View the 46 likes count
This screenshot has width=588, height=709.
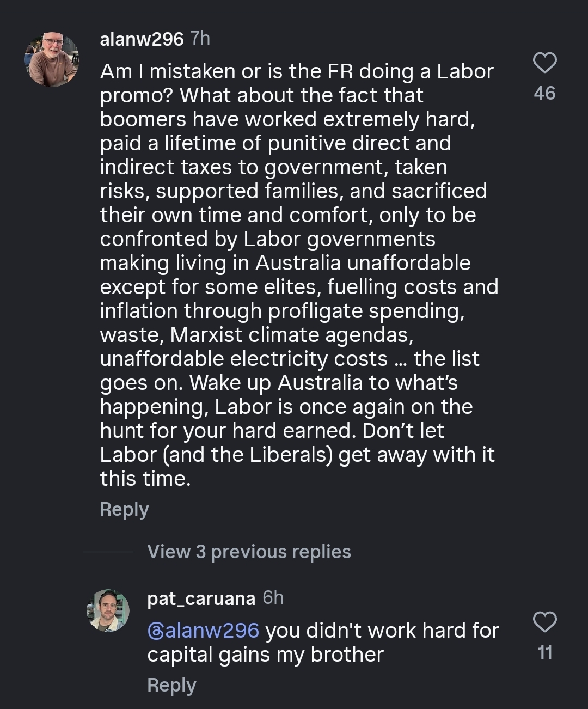coord(544,93)
